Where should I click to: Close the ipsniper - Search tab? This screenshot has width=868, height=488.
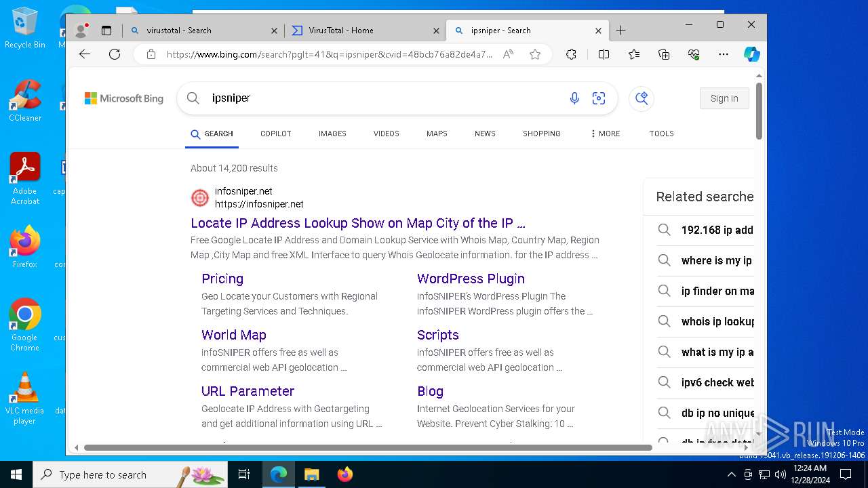598,30
